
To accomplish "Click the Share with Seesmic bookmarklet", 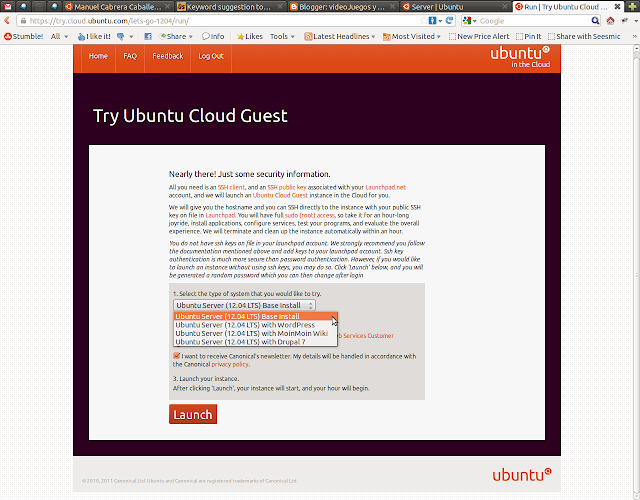I will pyautogui.click(x=584, y=36).
